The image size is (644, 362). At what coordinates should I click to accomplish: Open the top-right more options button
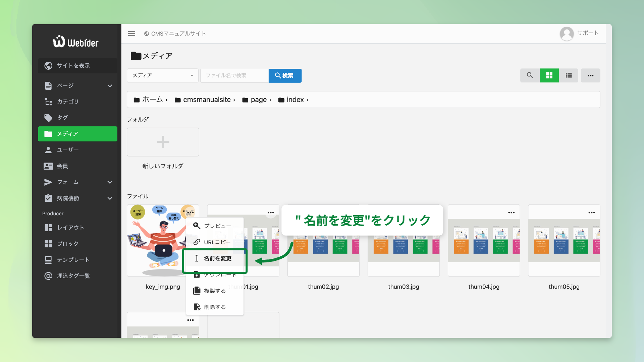[590, 75]
